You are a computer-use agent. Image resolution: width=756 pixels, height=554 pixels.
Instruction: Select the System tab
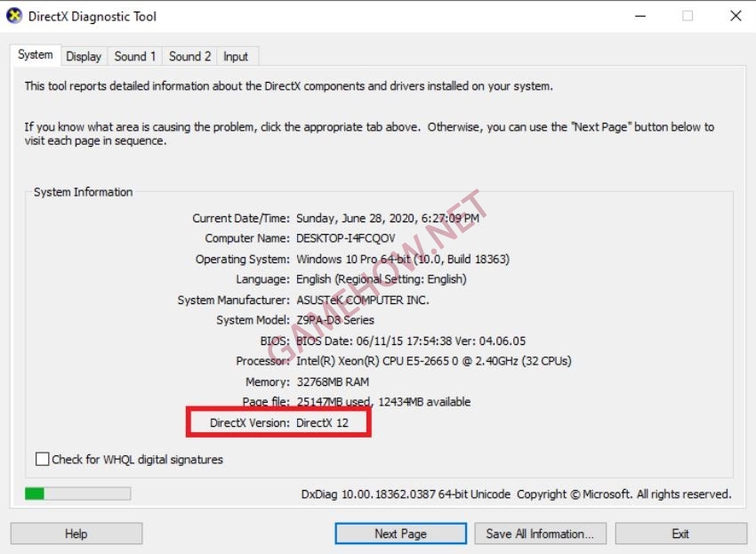pyautogui.click(x=36, y=55)
